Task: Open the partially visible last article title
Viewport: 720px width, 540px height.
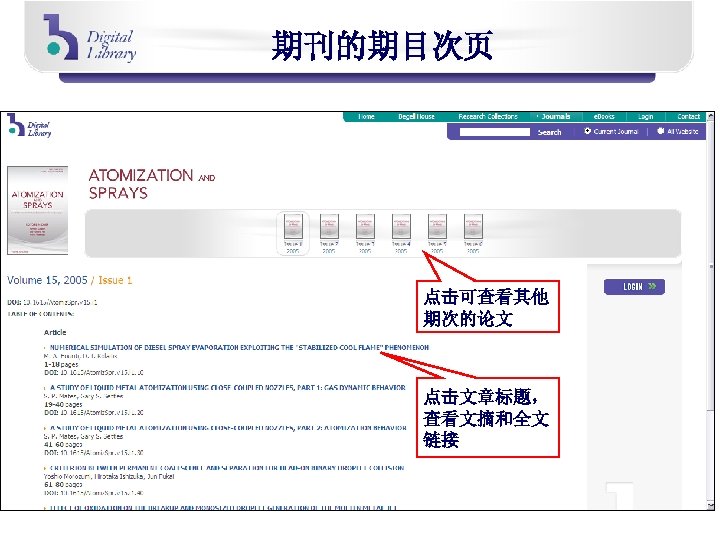Action: pos(223,507)
